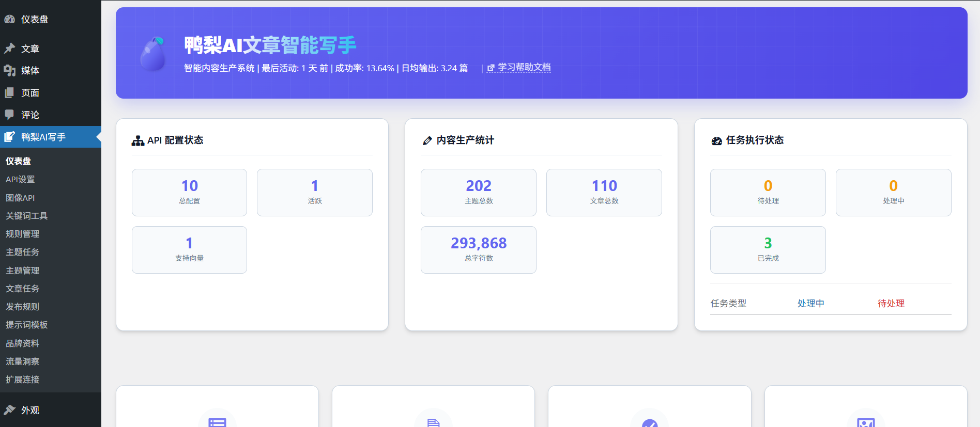Click the dashboard gauge icon in sidebar

(10, 19)
